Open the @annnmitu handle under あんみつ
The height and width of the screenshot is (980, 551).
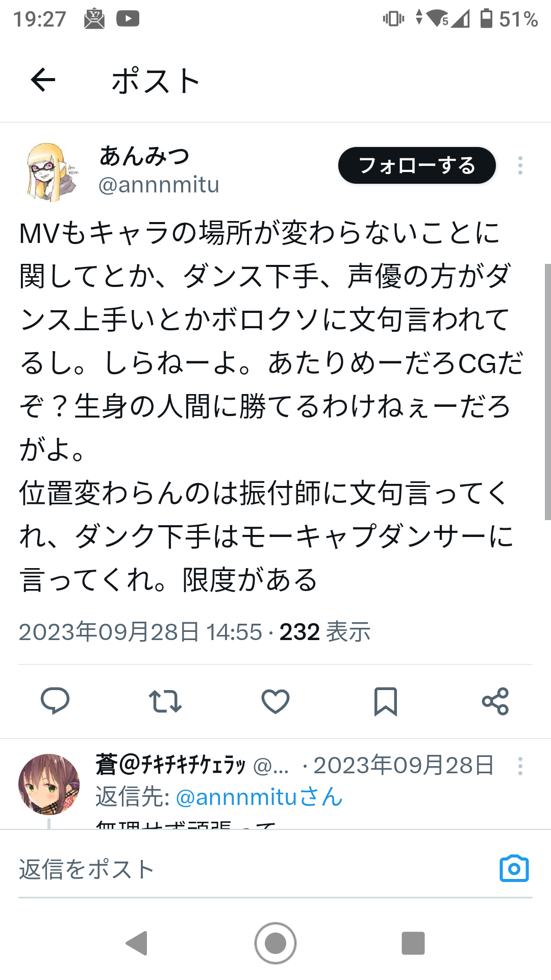[159, 185]
